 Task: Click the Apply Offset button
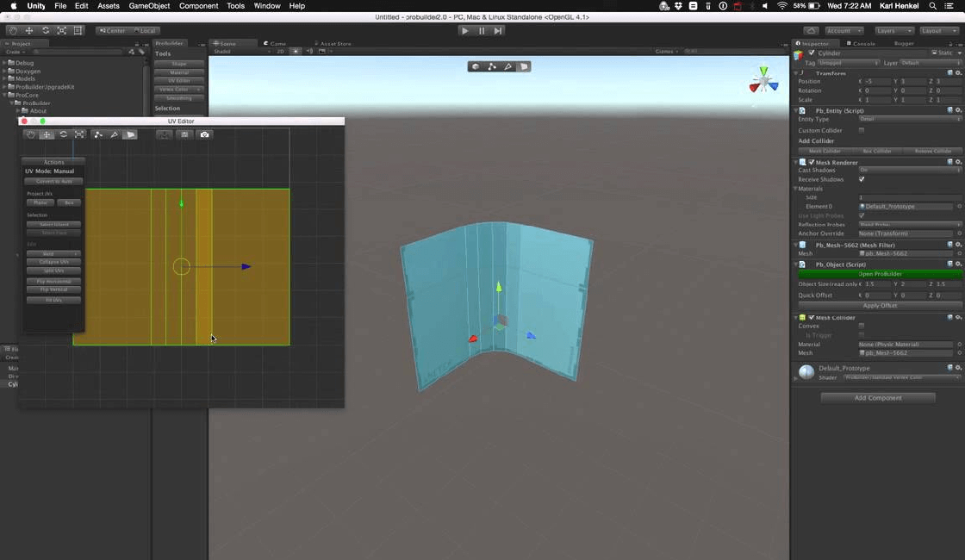pos(880,306)
